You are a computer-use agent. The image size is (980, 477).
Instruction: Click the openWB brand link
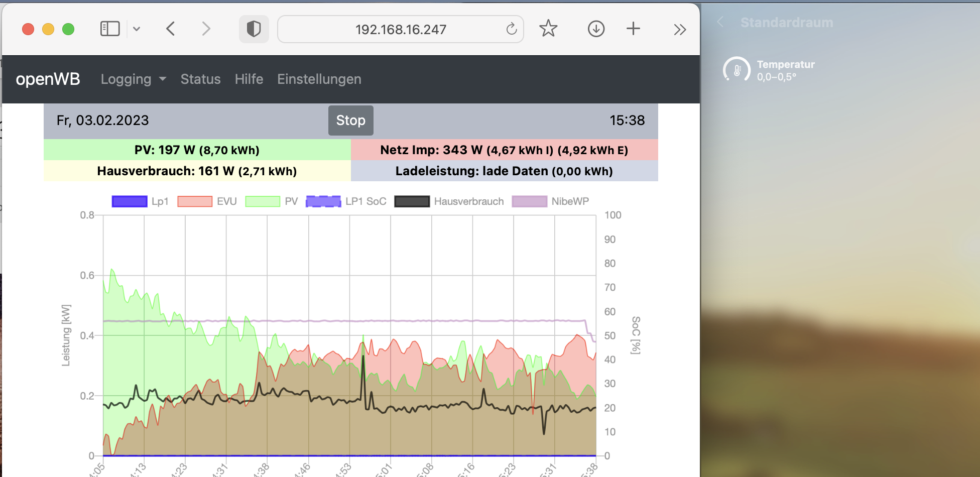(48, 79)
